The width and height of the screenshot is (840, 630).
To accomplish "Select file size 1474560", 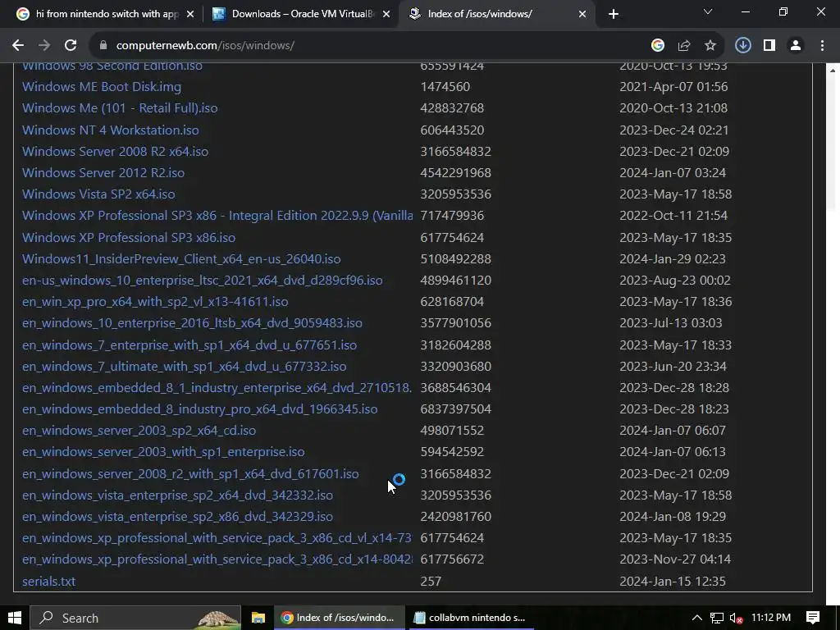I will pos(445,87).
